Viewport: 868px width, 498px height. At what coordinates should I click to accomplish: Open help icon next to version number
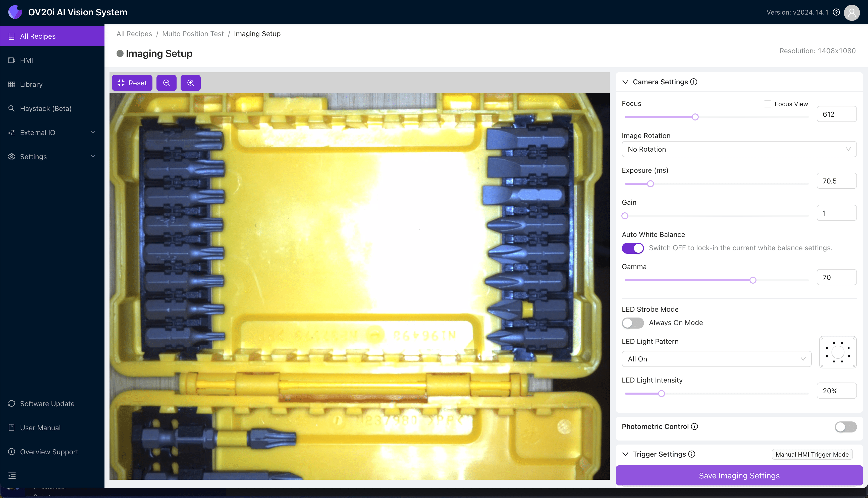pyautogui.click(x=836, y=12)
